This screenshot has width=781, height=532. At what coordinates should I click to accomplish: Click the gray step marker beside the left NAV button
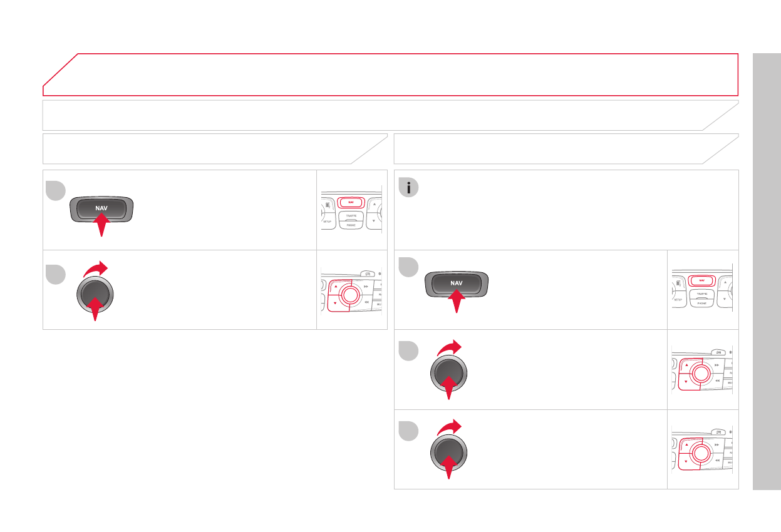[x=56, y=190]
